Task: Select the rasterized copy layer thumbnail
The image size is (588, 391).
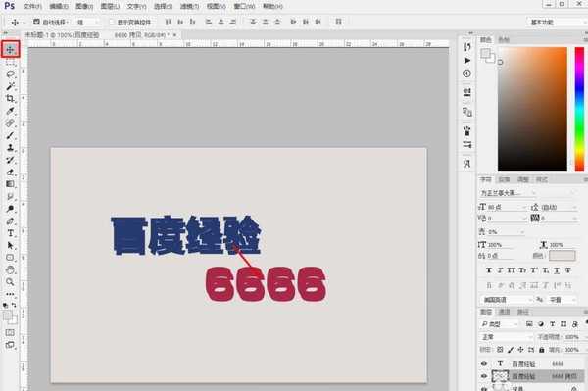Action: point(500,376)
